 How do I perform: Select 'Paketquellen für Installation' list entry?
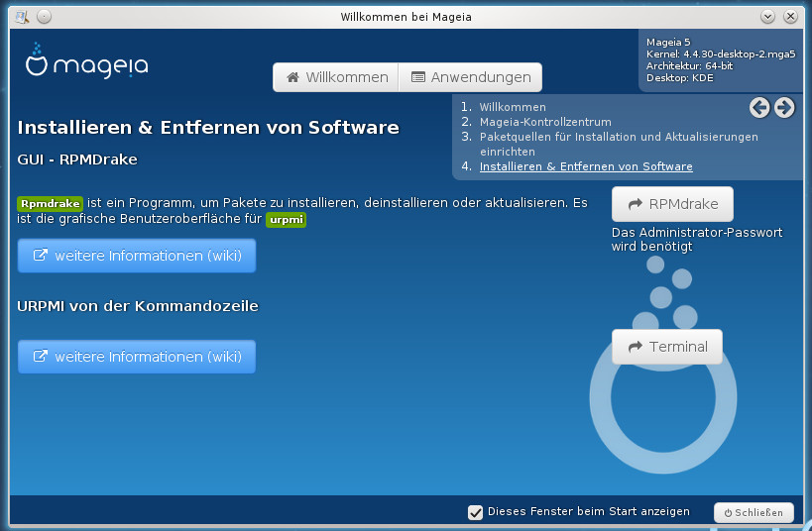619,144
